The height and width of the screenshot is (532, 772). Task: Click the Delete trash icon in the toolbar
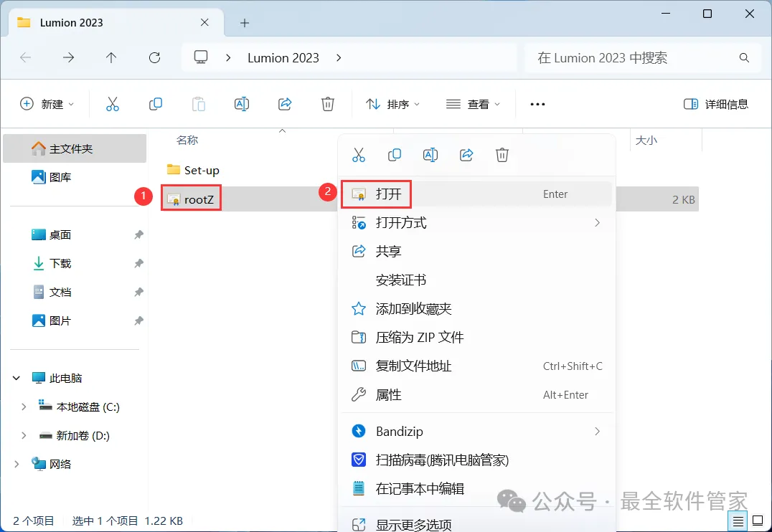pos(327,104)
